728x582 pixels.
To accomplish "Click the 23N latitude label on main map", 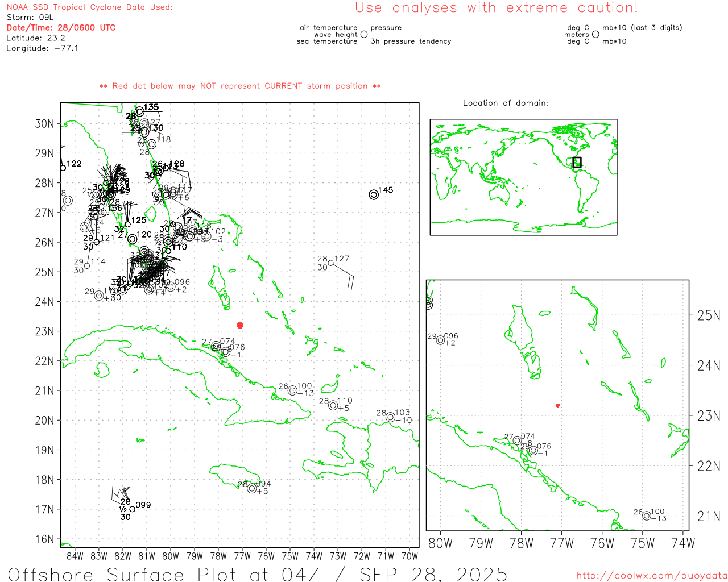I will point(44,331).
